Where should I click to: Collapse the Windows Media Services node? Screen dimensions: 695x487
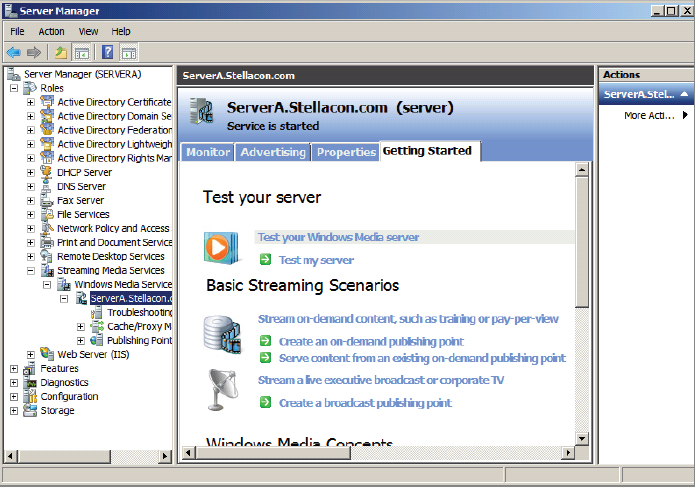coord(47,284)
